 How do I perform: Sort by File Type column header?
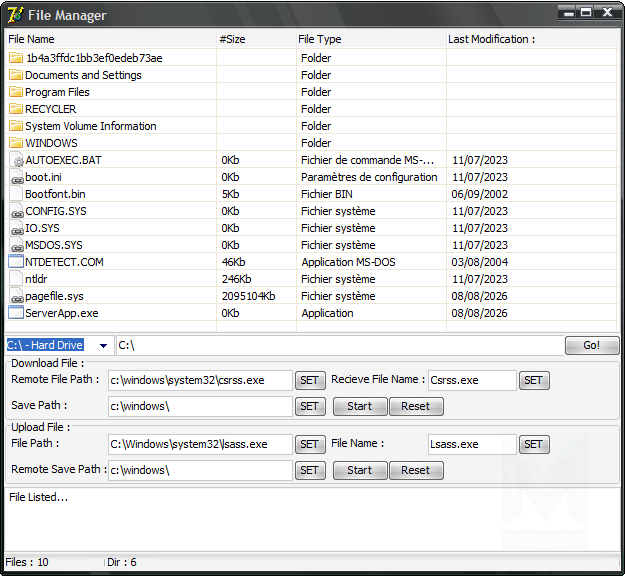click(371, 39)
